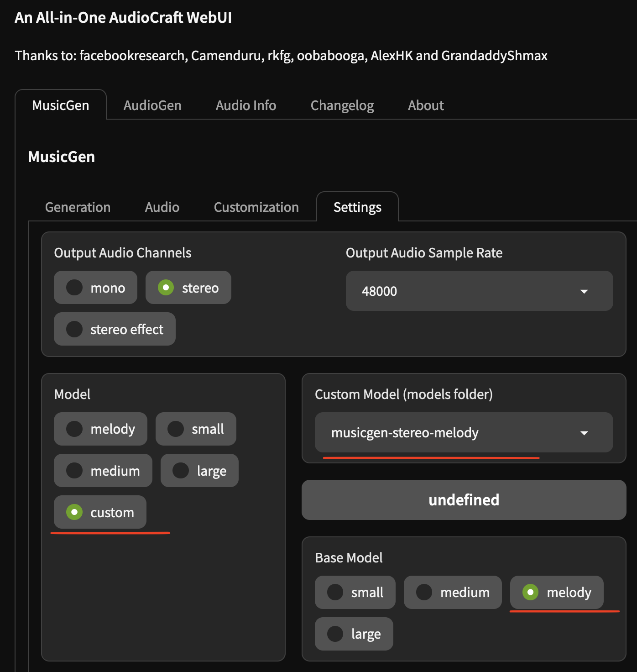Select the medium model
The height and width of the screenshot is (672, 637).
coord(103,470)
